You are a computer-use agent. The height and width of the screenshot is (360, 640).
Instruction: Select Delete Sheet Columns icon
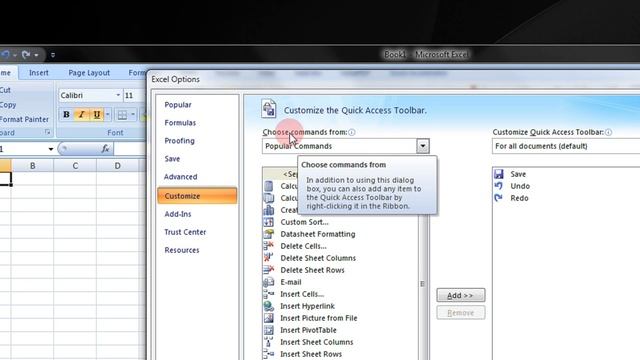click(269, 258)
